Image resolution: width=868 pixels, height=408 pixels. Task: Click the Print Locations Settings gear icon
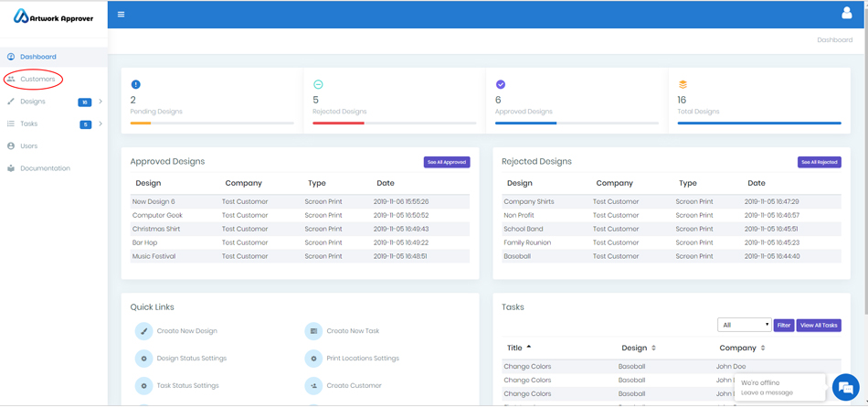[313, 359]
